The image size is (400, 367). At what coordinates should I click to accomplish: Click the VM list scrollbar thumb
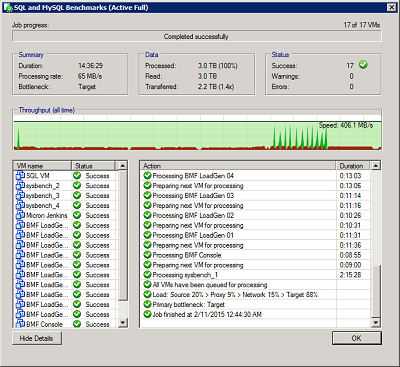click(123, 235)
